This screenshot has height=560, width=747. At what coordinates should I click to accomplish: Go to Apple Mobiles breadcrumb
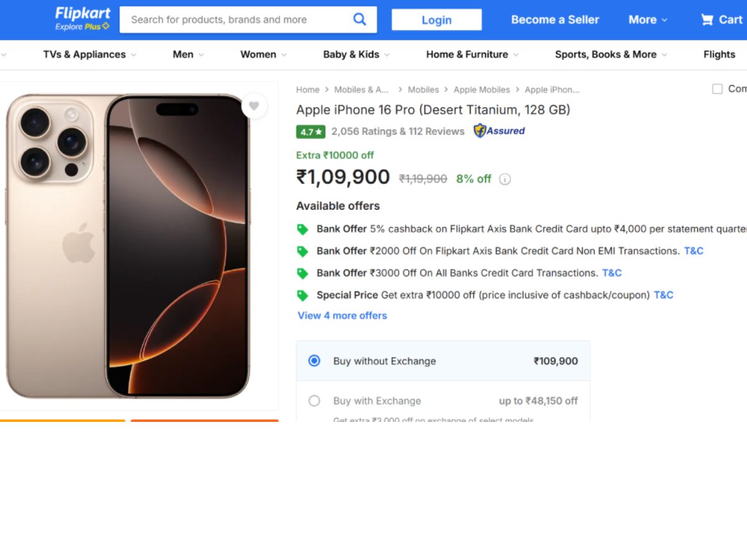[481, 90]
